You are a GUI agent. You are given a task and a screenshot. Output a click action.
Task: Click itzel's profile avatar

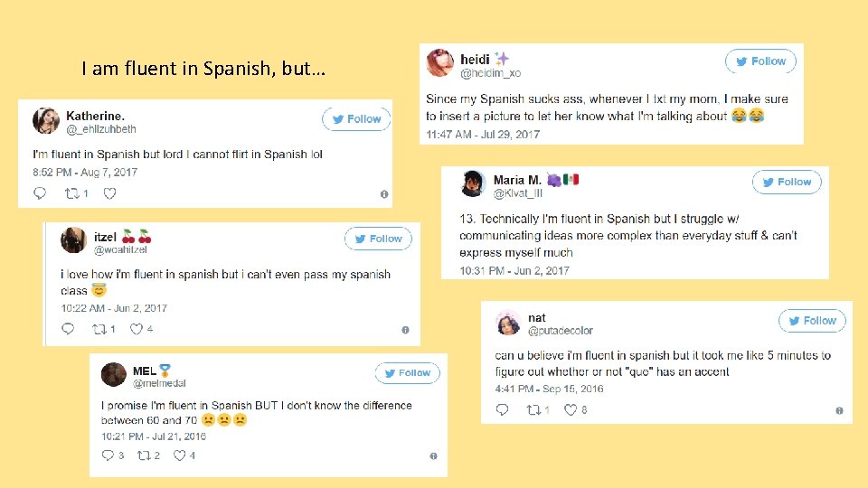coord(73,240)
